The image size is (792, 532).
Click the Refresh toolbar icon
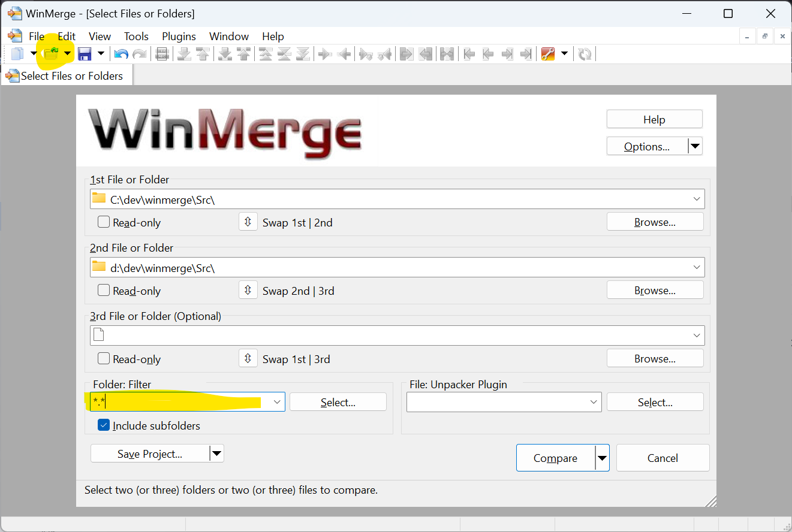(585, 53)
